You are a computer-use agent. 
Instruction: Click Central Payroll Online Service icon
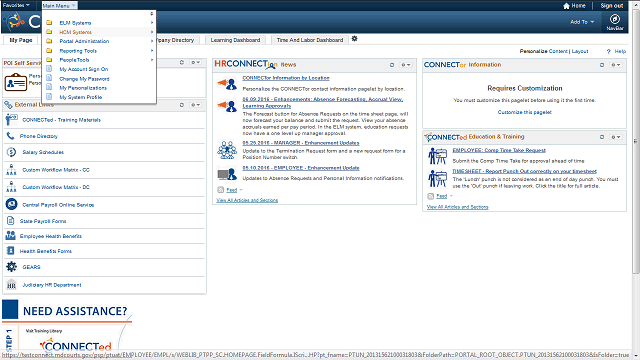[x=11, y=204]
